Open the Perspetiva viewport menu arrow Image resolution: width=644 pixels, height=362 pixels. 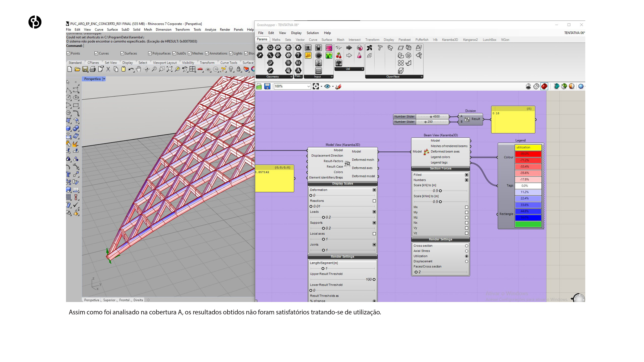[104, 79]
